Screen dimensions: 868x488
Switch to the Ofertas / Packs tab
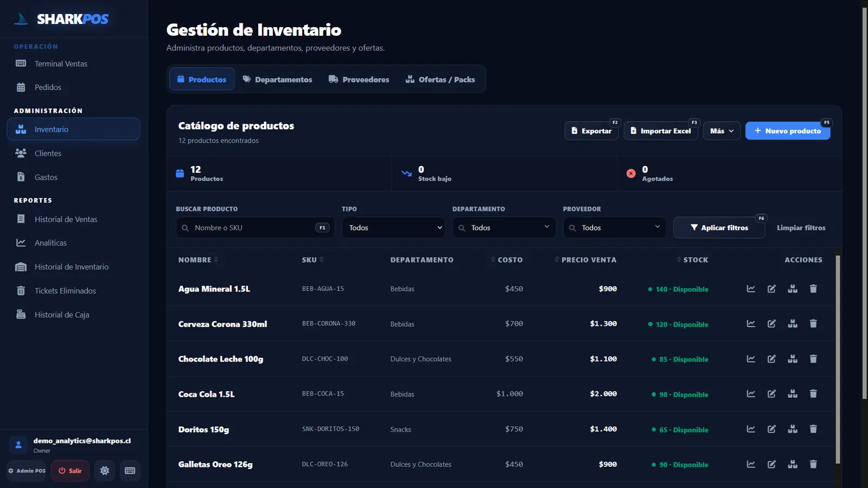441,79
